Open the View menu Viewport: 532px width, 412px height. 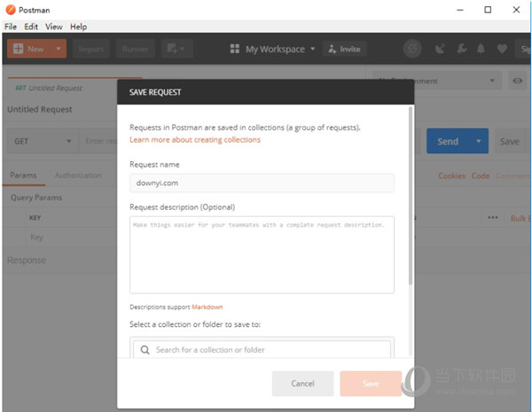(x=54, y=27)
